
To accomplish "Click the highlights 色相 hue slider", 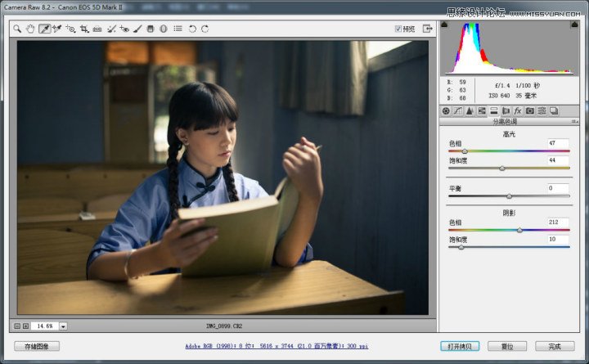I will [x=509, y=151].
